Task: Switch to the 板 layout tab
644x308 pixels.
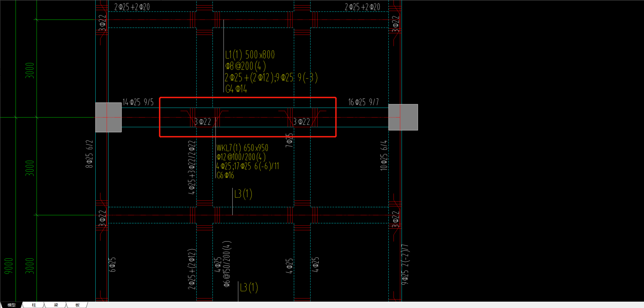Action: click(x=78, y=305)
